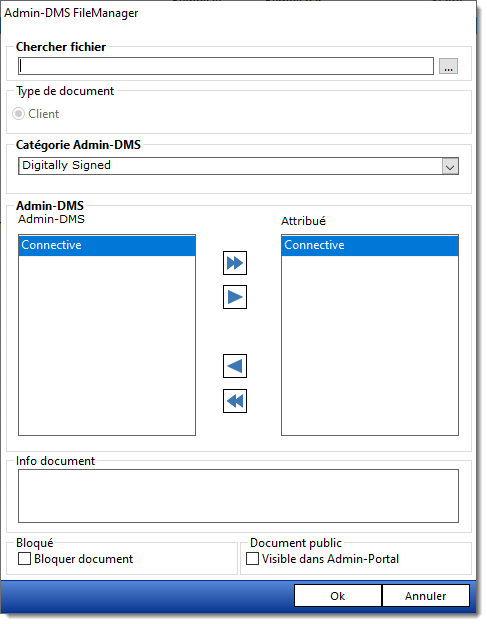Enable the Bloquer document checkbox
This screenshot has height=624, width=487.
point(24,559)
